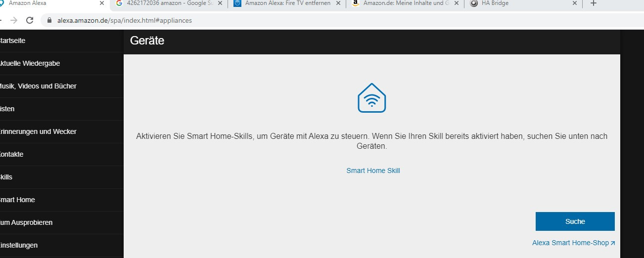Open Kontakte in the sidebar
Image resolution: width=644 pixels, height=258 pixels.
[61, 154]
